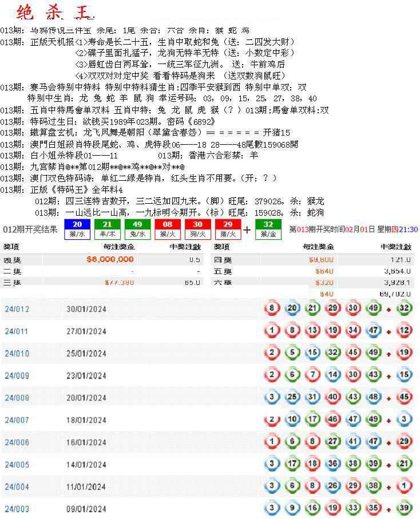Open draw 24/011 link
The height and width of the screenshot is (519, 420).
(x=17, y=331)
